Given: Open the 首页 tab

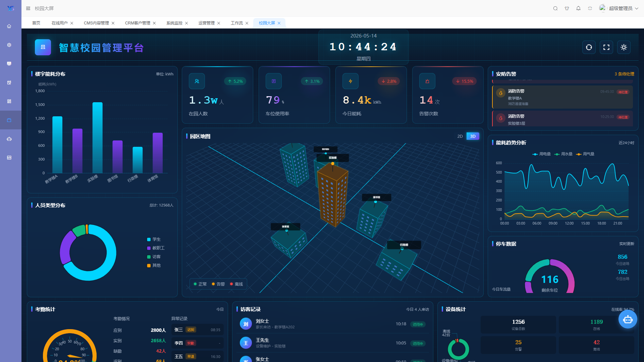Looking at the screenshot, I should [x=36, y=23].
